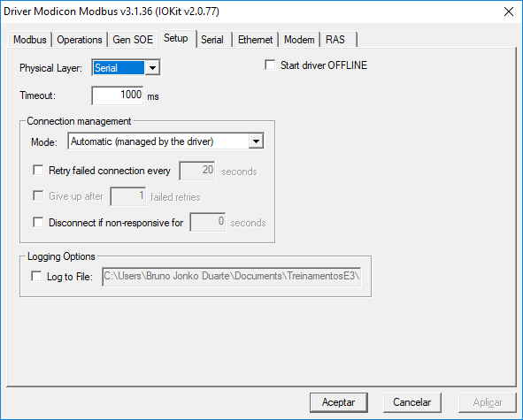Go to the Serial tab

(212, 40)
